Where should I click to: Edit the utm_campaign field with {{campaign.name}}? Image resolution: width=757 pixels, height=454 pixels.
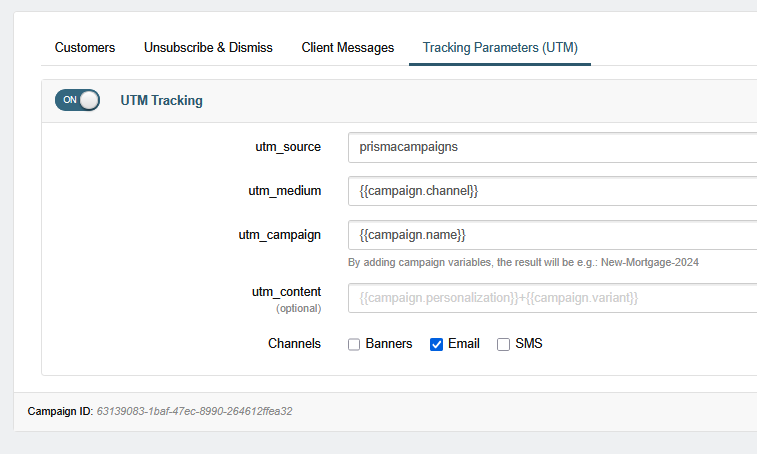552,235
